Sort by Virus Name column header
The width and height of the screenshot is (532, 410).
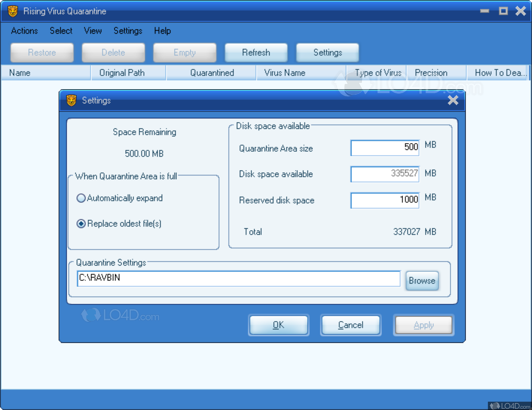tap(301, 73)
